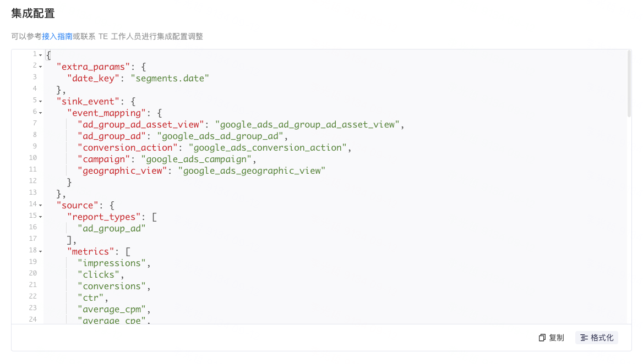Click the format lines icon beside 格式化

tap(584, 338)
